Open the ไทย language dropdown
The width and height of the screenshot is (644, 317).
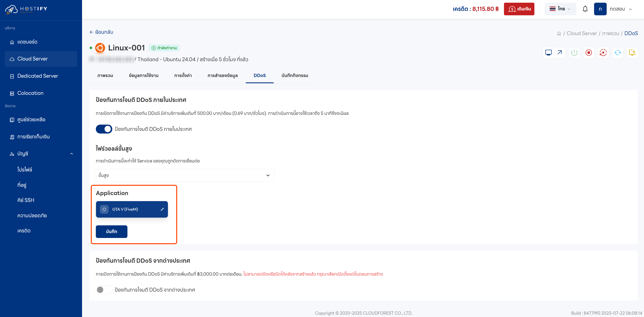[560, 9]
